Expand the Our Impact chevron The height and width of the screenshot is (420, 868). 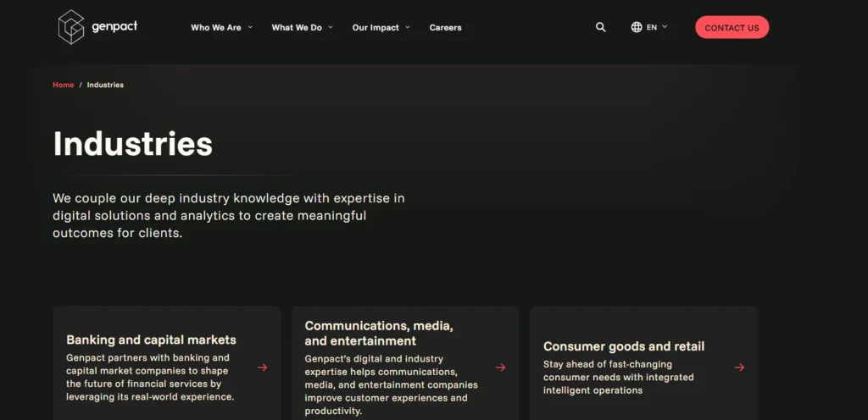[408, 27]
